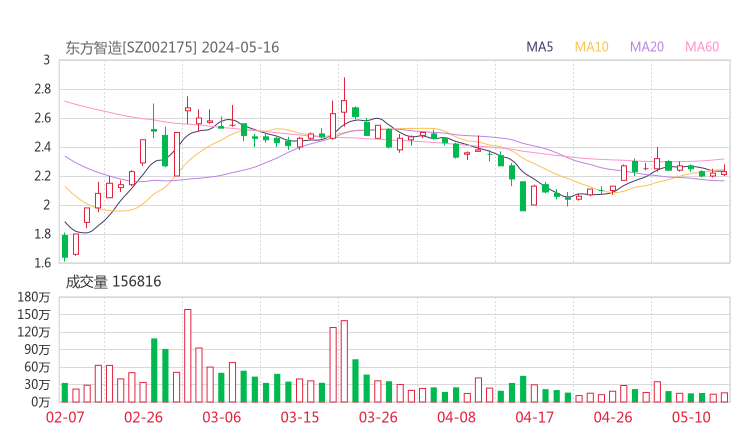Select the MA20 legend label

647,47
